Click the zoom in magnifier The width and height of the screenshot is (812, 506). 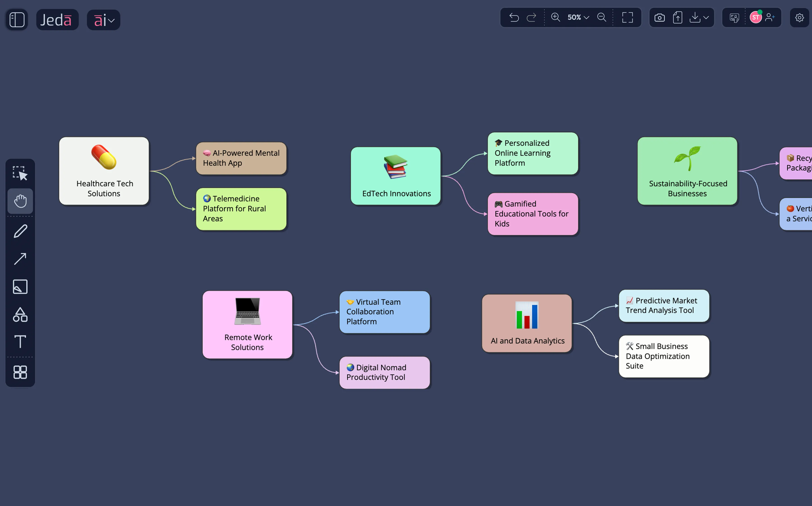point(555,17)
